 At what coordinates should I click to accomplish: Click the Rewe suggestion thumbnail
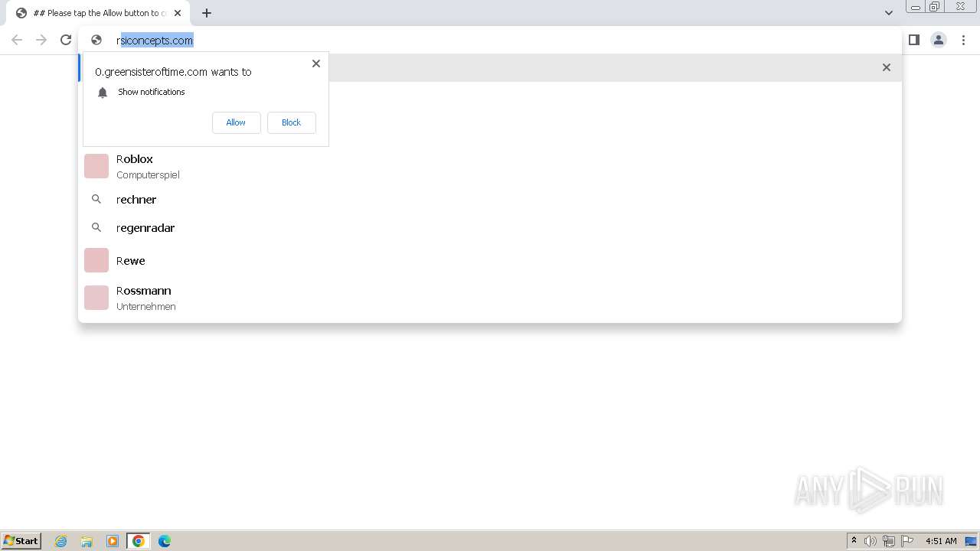[96, 260]
